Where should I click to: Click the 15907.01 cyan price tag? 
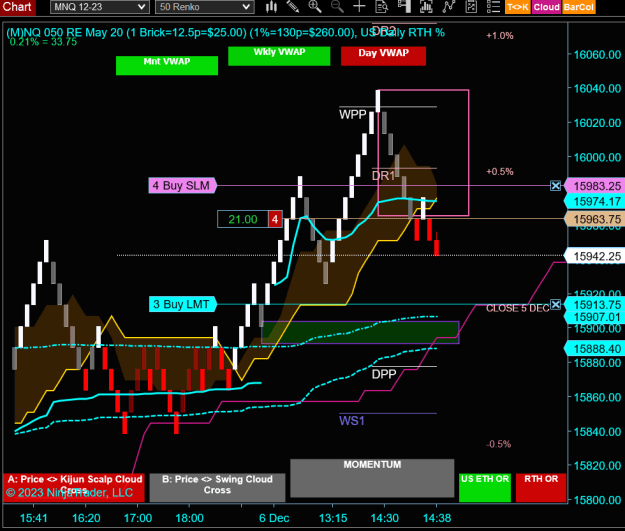tap(595, 317)
